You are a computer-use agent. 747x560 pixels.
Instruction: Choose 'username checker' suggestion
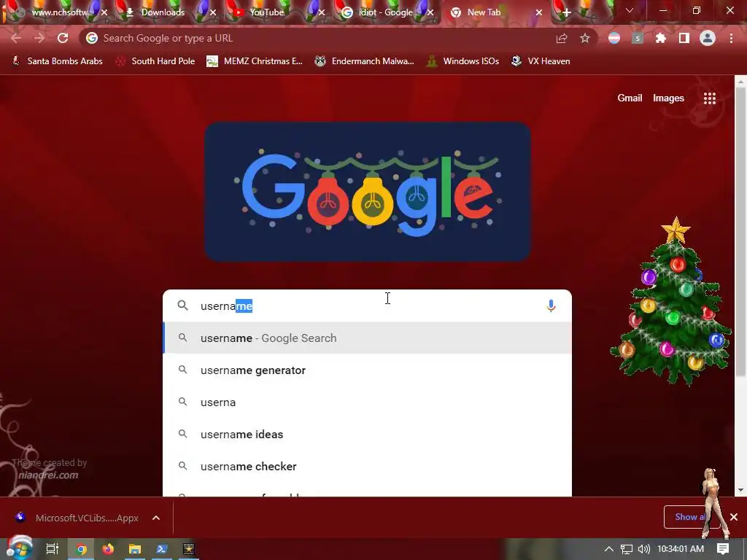[367, 466]
